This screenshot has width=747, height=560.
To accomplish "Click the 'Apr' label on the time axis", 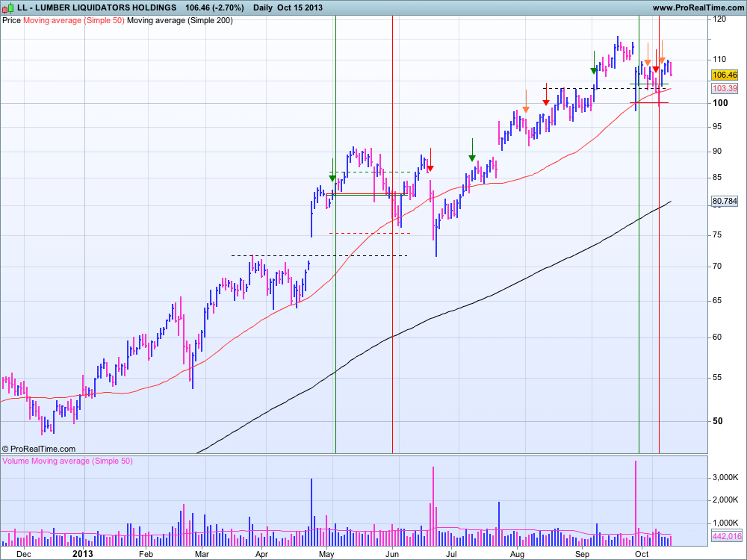I will [261, 554].
